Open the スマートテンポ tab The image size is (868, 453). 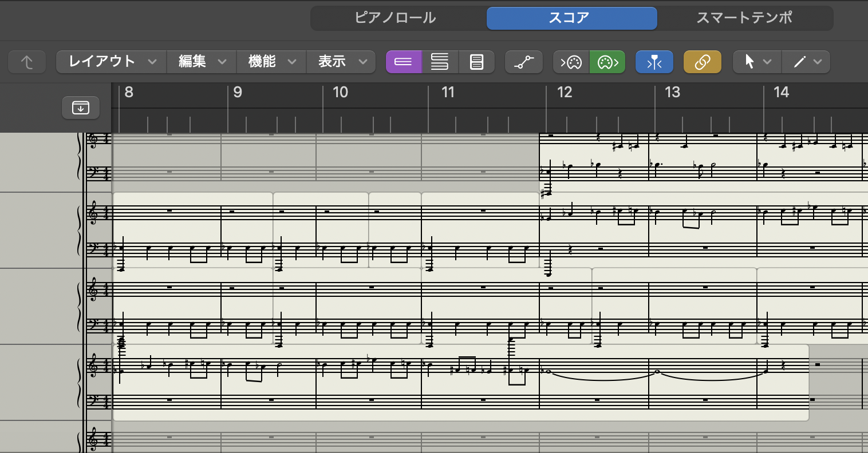[744, 18]
